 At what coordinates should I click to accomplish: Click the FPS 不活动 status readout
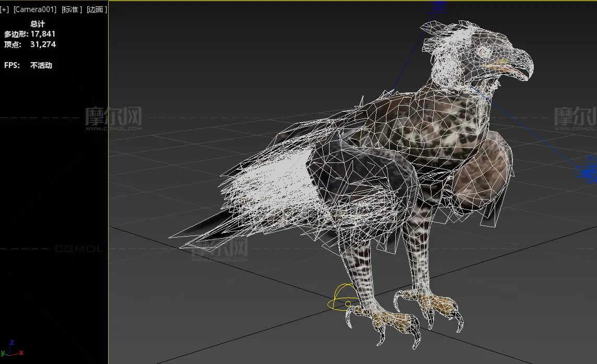[x=41, y=65]
